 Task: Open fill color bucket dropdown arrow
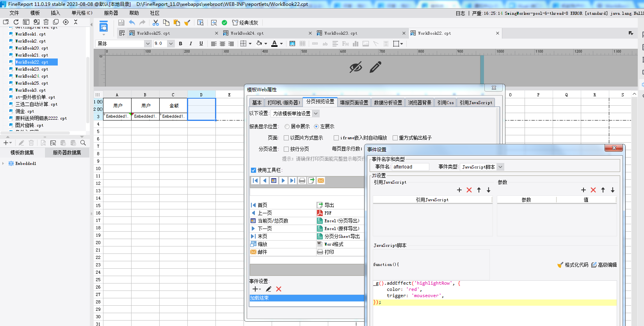(266, 44)
